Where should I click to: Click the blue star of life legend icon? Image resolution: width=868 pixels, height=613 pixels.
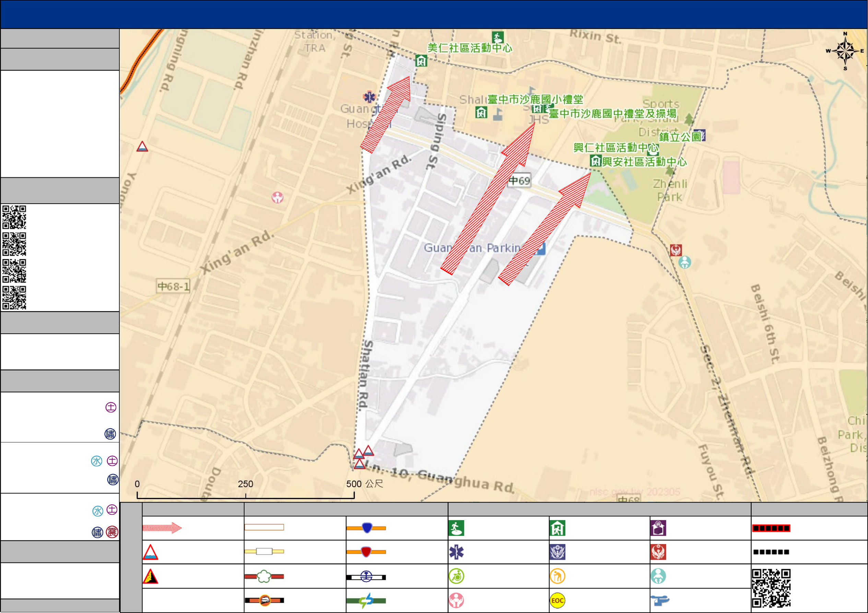point(456,552)
